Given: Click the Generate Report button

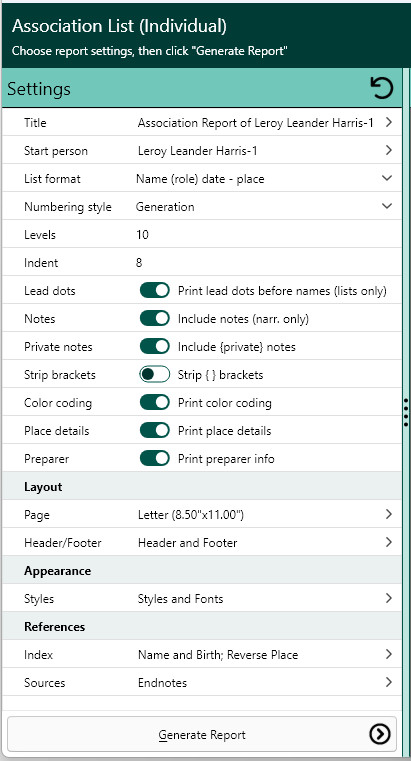Looking at the screenshot, I should coord(202,734).
